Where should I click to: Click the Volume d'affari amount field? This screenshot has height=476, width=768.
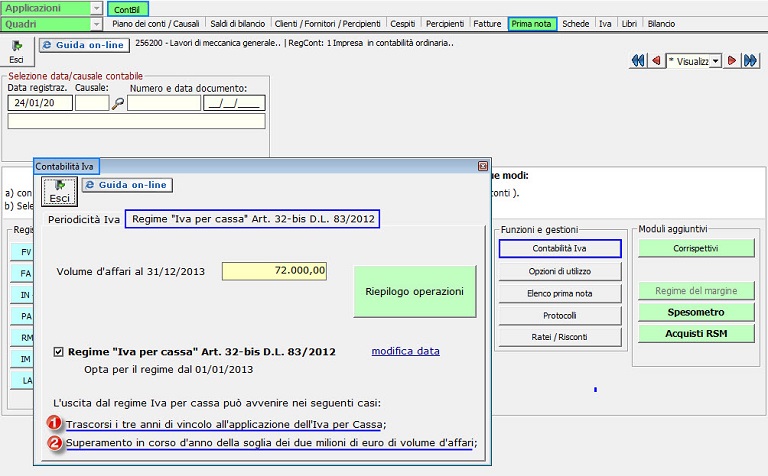pos(274,271)
